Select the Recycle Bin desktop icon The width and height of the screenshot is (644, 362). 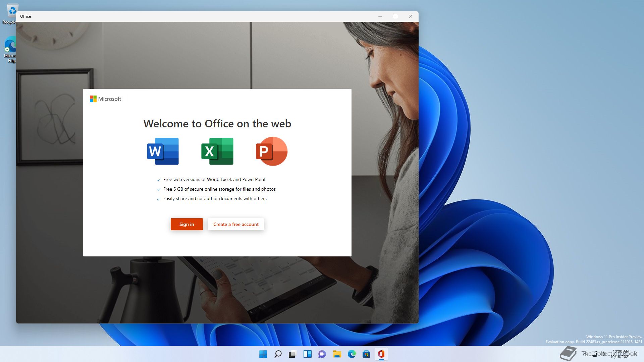pos(10,13)
